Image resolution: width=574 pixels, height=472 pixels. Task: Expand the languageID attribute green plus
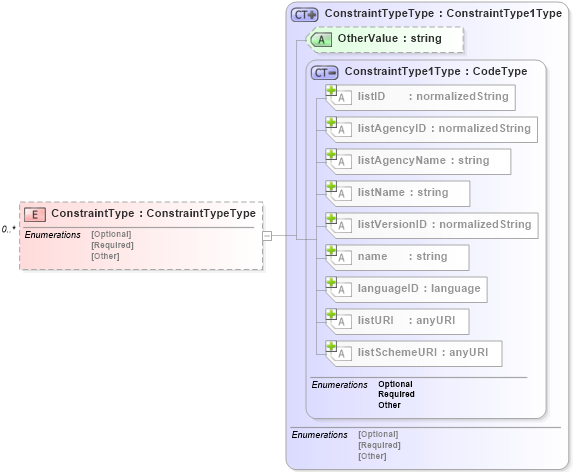pyautogui.click(x=331, y=282)
